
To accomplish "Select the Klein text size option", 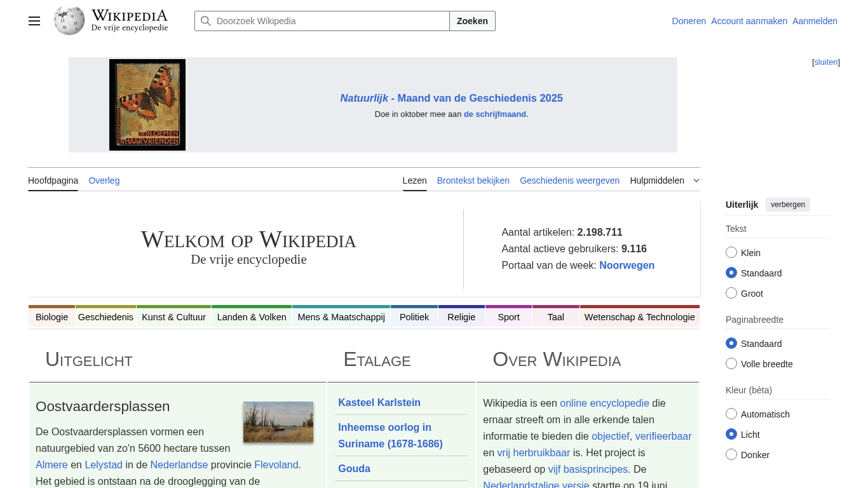I will tap(731, 253).
